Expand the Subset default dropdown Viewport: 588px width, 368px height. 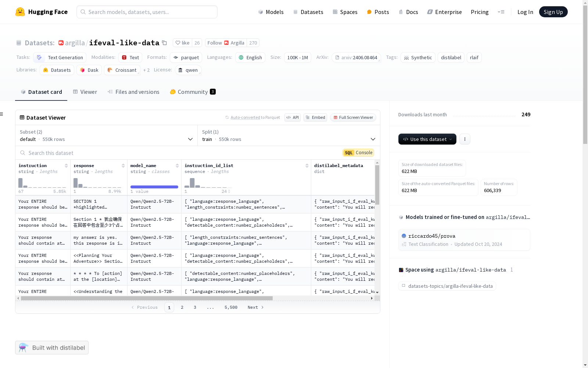tap(107, 135)
